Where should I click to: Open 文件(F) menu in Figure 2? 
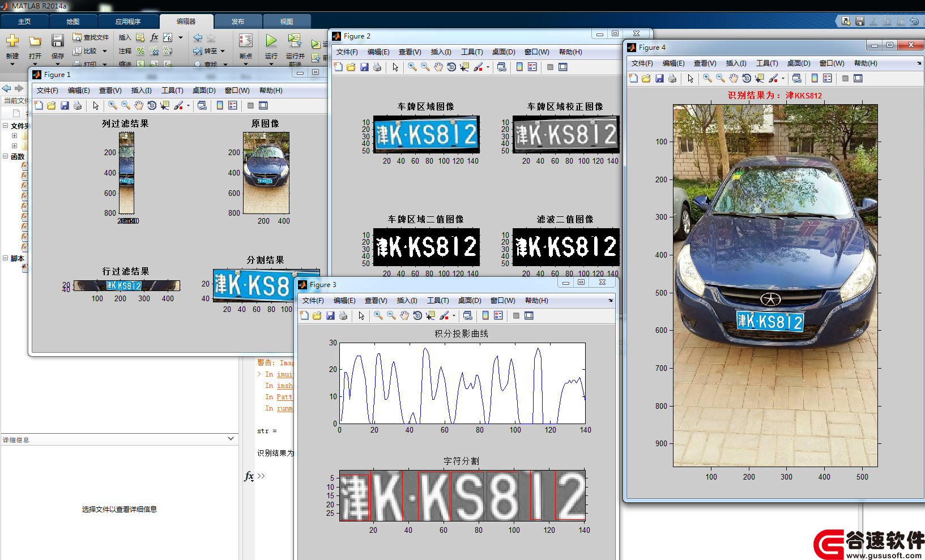347,52
